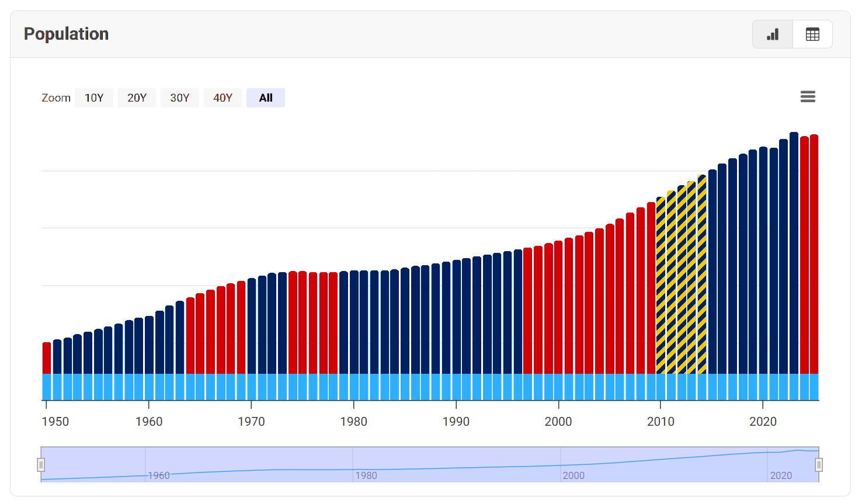Click the last red bar on the right
The height and width of the screenshot is (504, 862).
814,251
